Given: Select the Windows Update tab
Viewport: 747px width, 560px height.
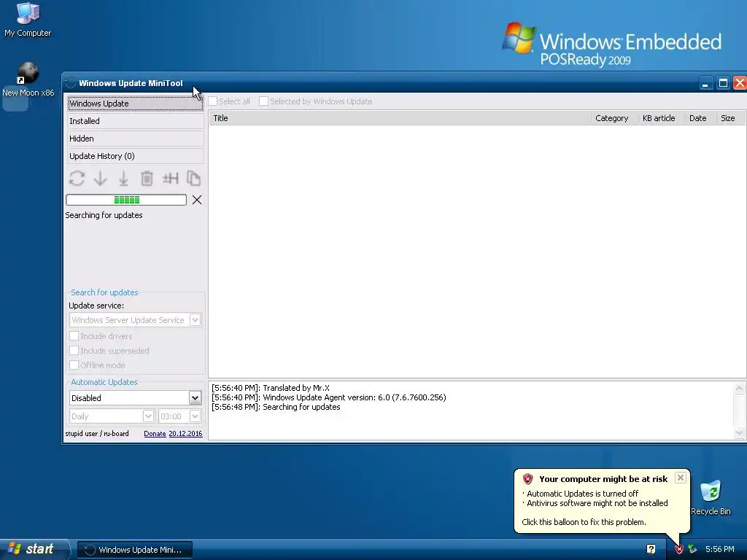Looking at the screenshot, I should point(135,104).
